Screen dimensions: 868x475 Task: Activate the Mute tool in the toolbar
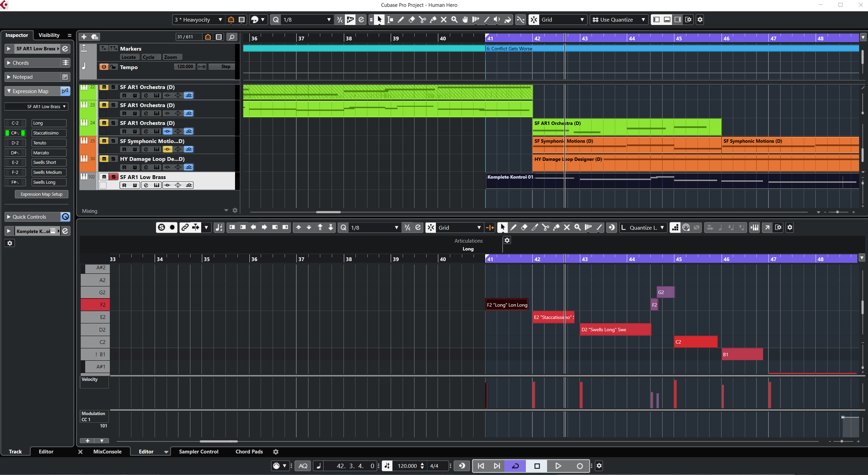tap(443, 20)
